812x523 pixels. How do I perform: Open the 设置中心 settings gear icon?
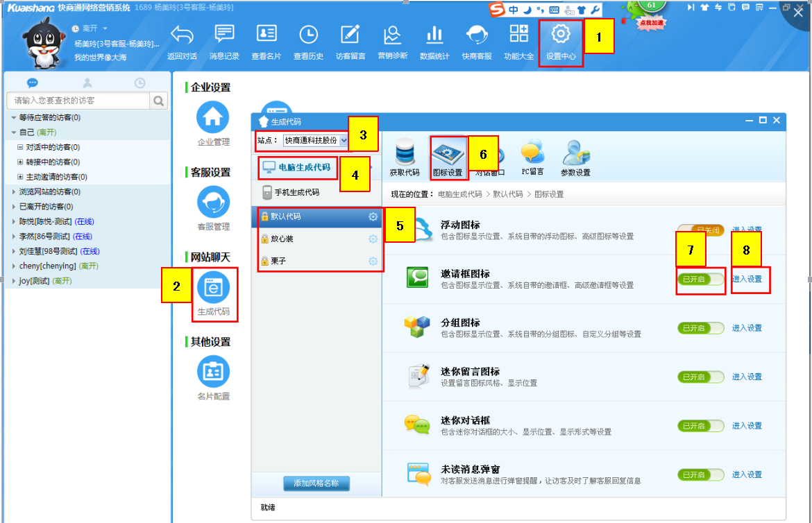pyautogui.click(x=561, y=35)
